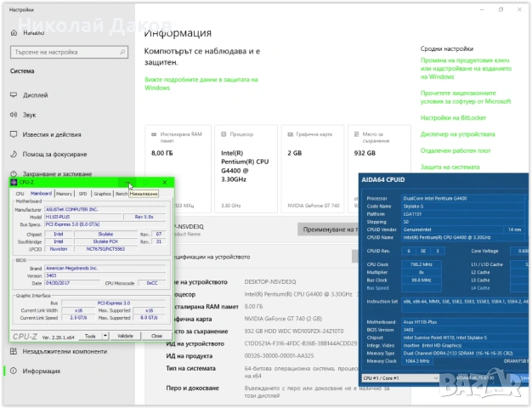Click the 8,00 ГБ value in RAM card
Image resolution: width=532 pixels, height=408 pixels.
pos(161,153)
